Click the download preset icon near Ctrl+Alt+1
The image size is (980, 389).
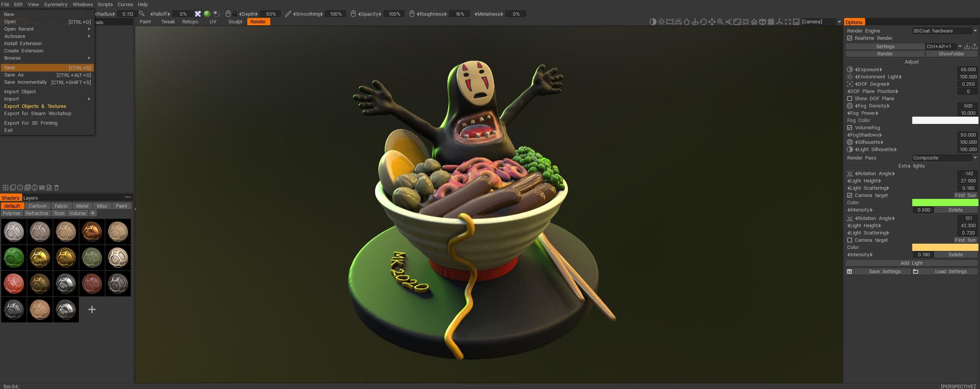(967, 46)
